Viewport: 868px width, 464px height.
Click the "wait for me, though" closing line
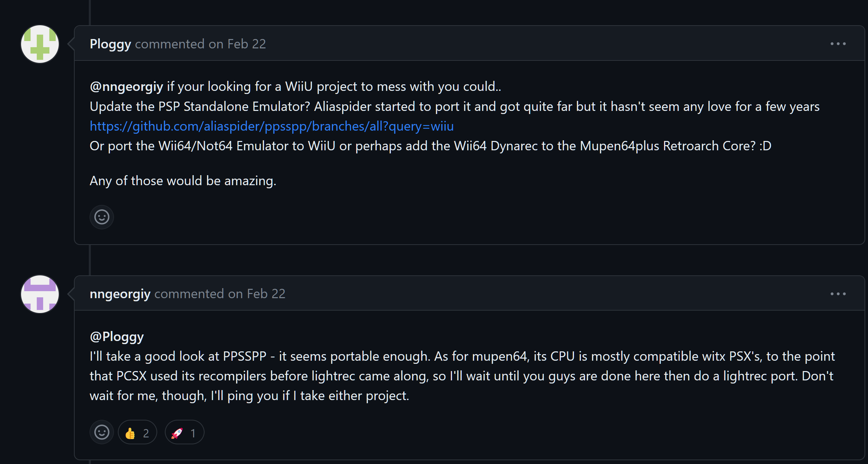[249, 396]
